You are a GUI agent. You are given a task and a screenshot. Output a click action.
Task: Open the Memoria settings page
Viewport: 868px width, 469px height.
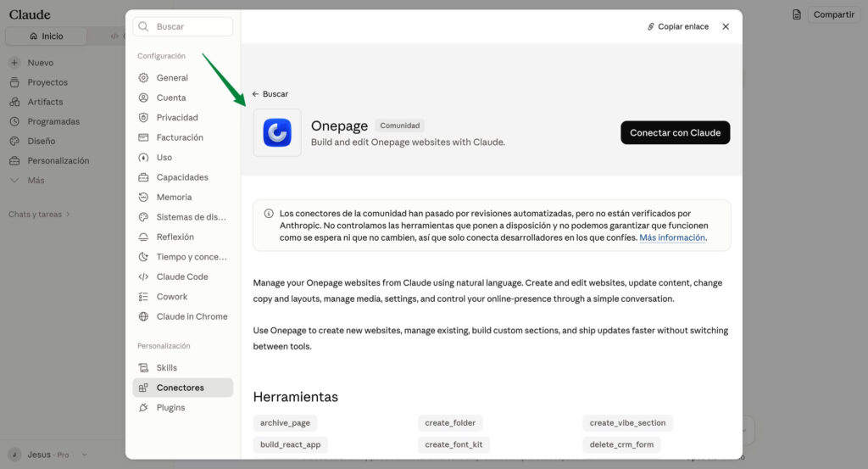[183, 197]
